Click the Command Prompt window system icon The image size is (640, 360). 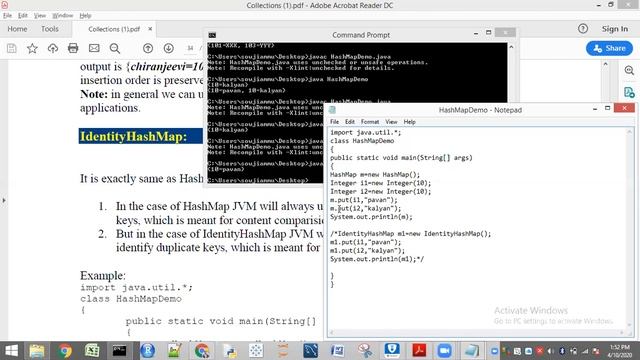coord(212,35)
